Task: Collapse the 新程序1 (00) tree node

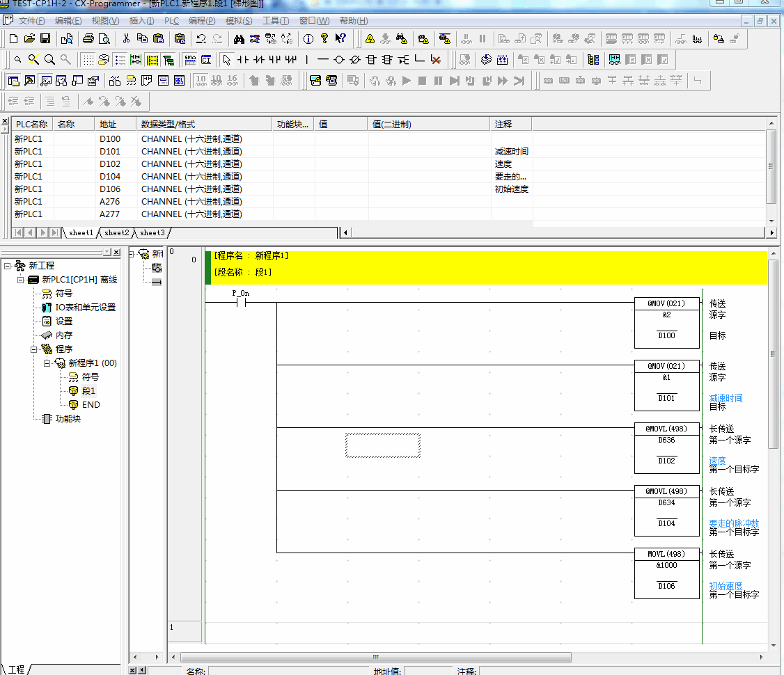Action: point(47,363)
